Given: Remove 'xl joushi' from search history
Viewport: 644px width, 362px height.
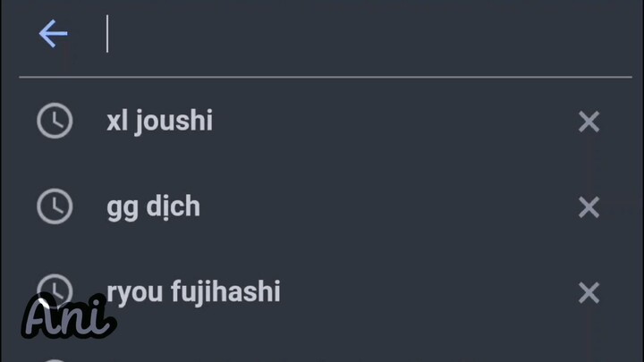Looking at the screenshot, I should click(x=589, y=122).
